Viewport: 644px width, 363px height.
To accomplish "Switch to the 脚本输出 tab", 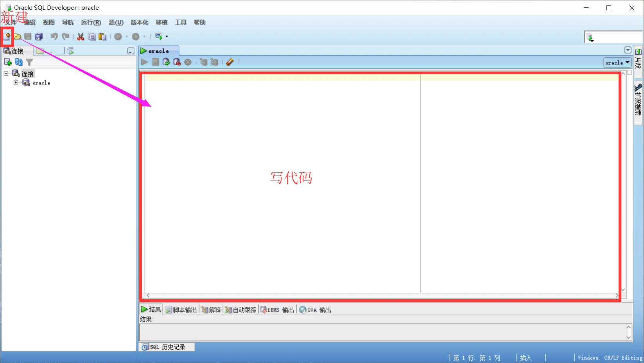I will tap(181, 309).
